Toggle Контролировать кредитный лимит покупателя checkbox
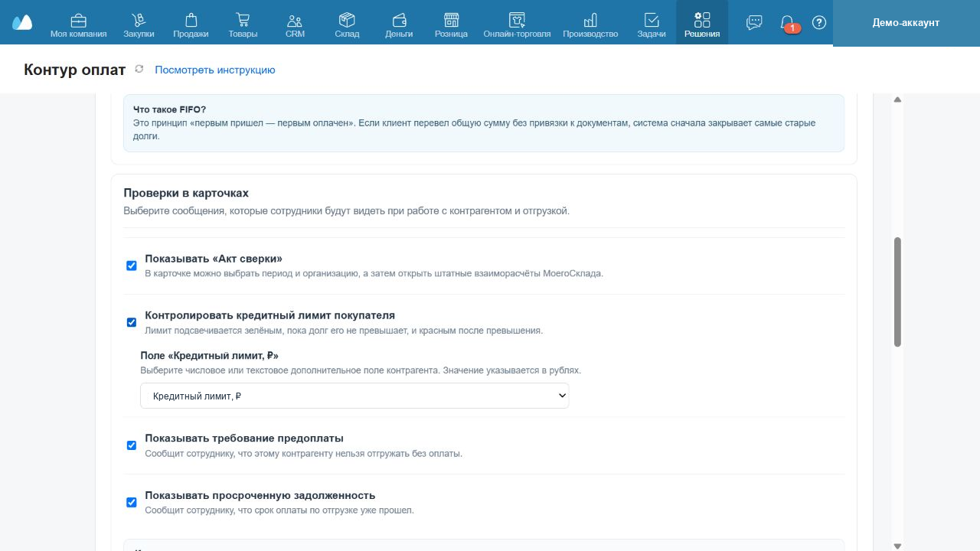The image size is (980, 551). [x=132, y=322]
